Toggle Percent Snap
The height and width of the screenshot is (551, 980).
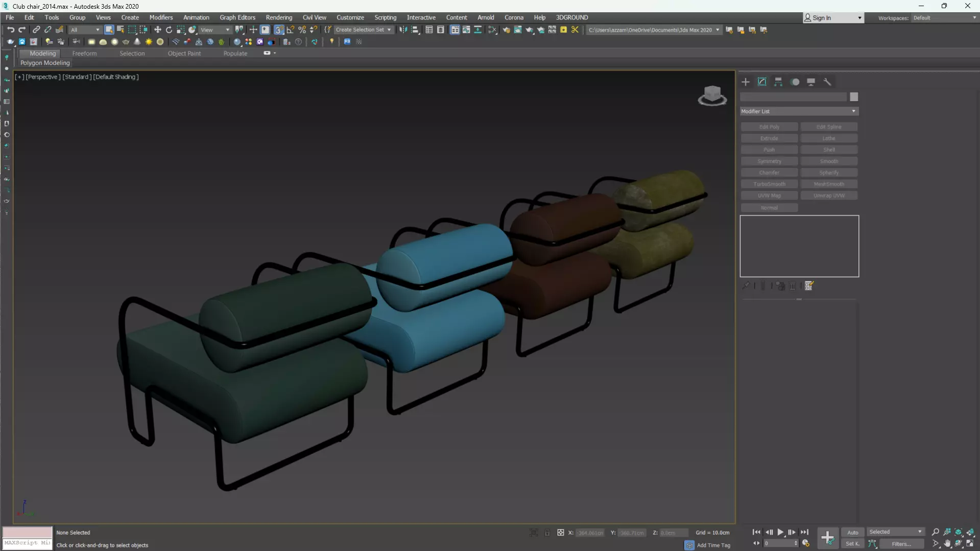302,30
